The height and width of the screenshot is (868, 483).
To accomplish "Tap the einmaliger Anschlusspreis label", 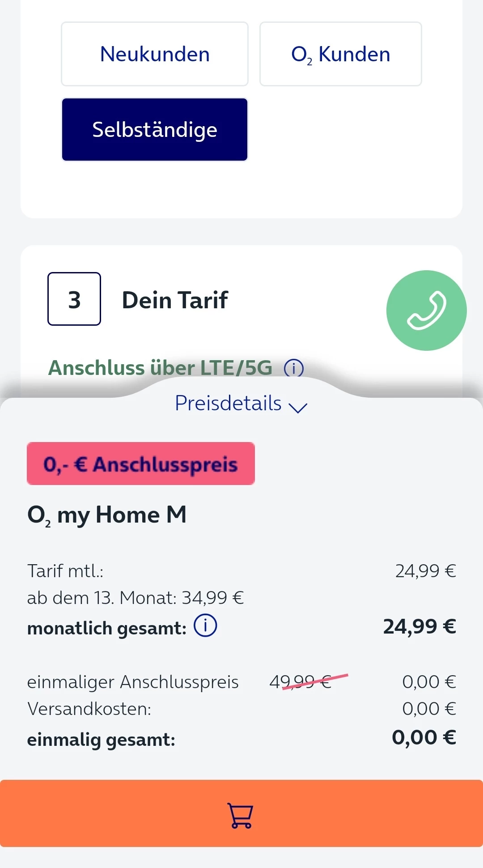I will (133, 682).
